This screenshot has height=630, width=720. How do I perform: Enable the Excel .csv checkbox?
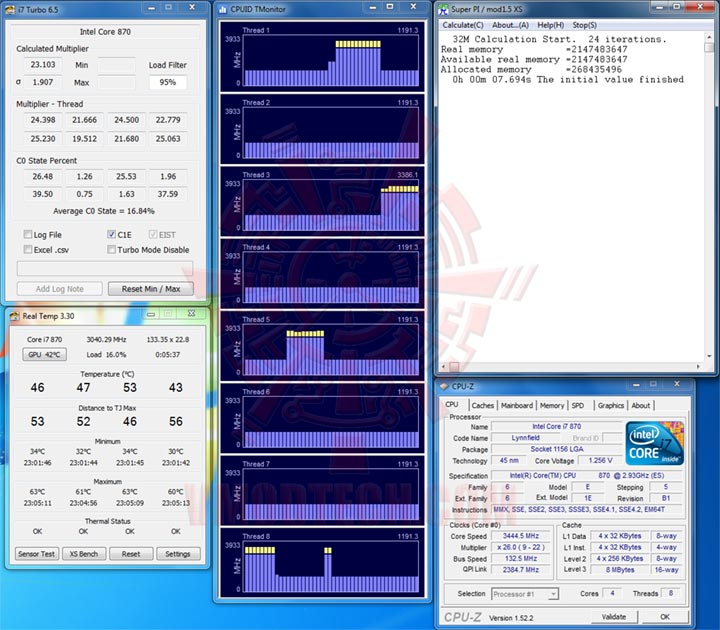(28, 249)
